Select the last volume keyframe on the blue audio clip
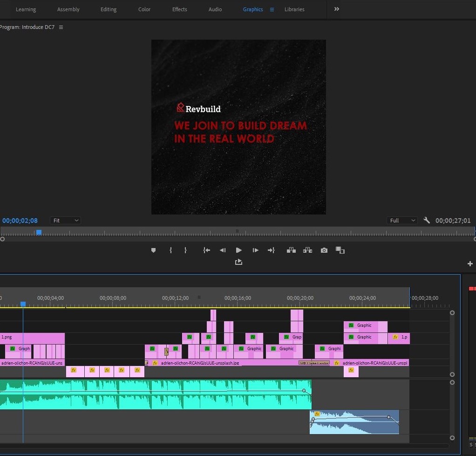 [388, 417]
